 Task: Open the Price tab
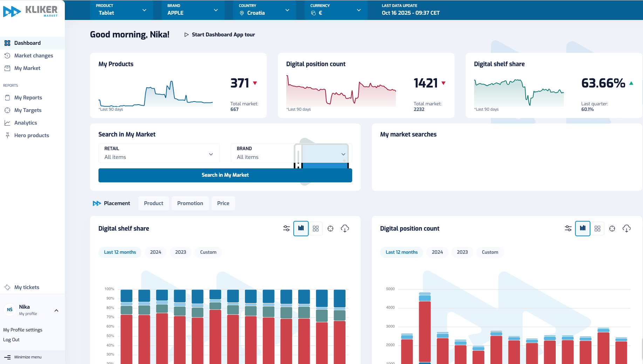(x=223, y=203)
